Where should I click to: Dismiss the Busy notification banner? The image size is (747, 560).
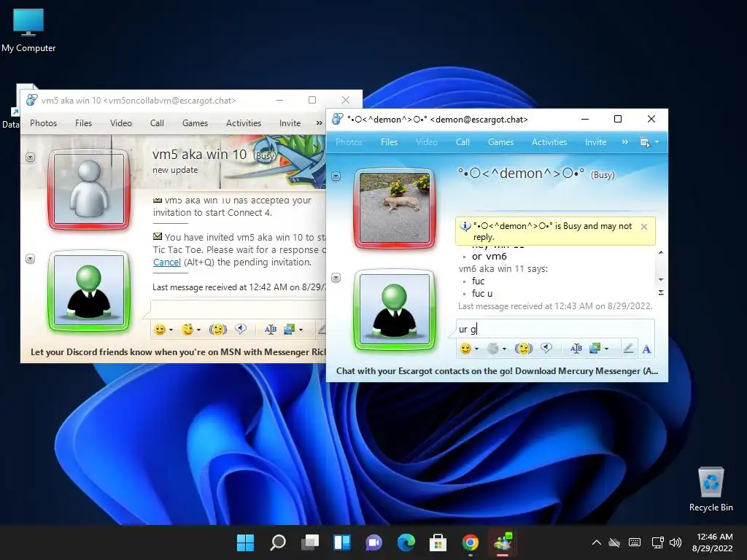[x=644, y=227]
